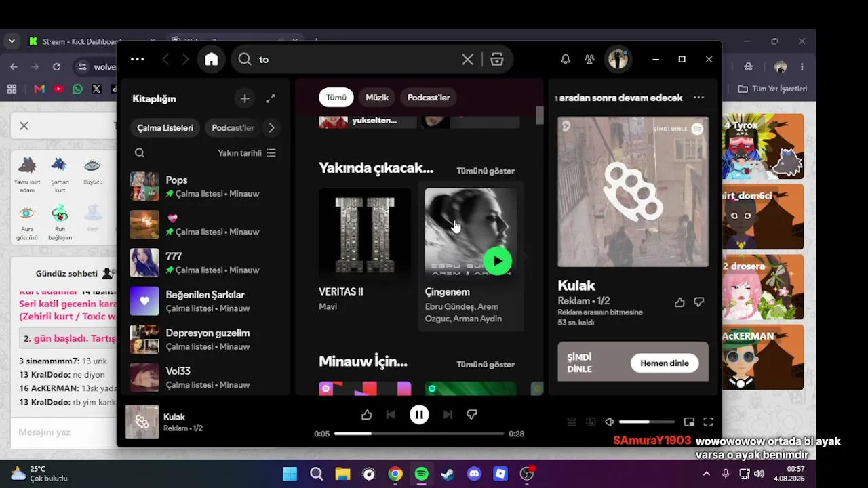Open the Tüm Yer İşaretleri bookmarks folder
The height and width of the screenshot is (488, 868).
(773, 89)
